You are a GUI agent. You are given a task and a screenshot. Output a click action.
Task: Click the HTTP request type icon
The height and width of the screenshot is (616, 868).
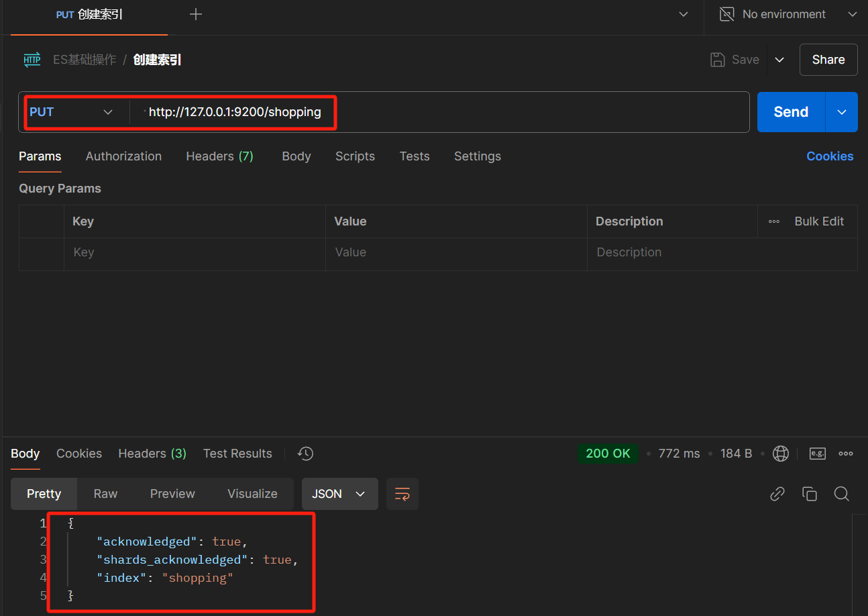(x=32, y=60)
